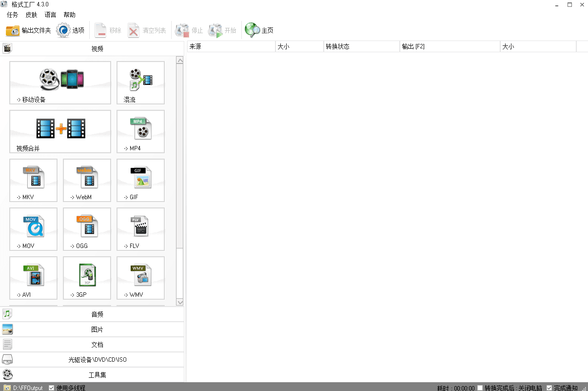Click the 输出 [F2] column header
The image size is (588, 391).
point(450,46)
